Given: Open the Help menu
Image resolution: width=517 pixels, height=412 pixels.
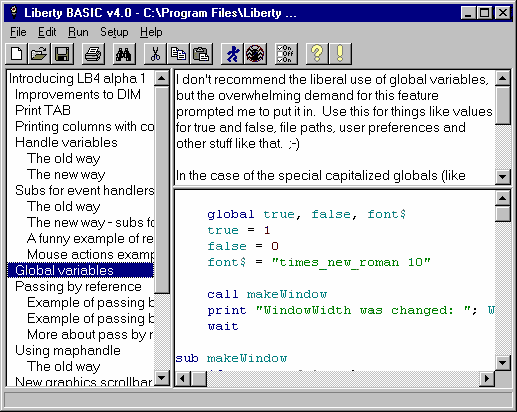Looking at the screenshot, I should point(151,32).
